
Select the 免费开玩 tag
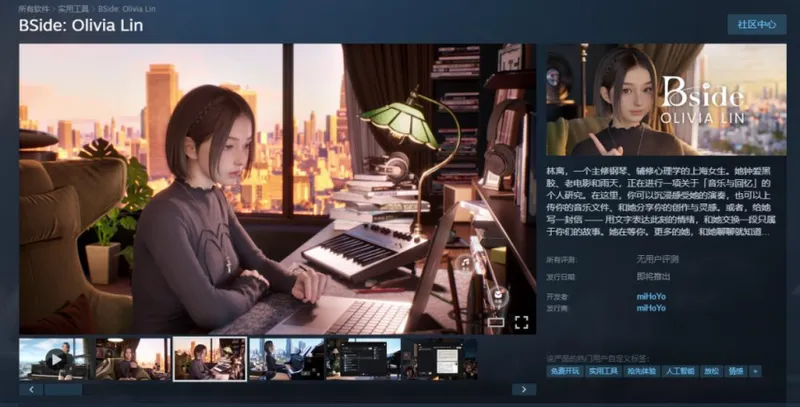click(565, 371)
